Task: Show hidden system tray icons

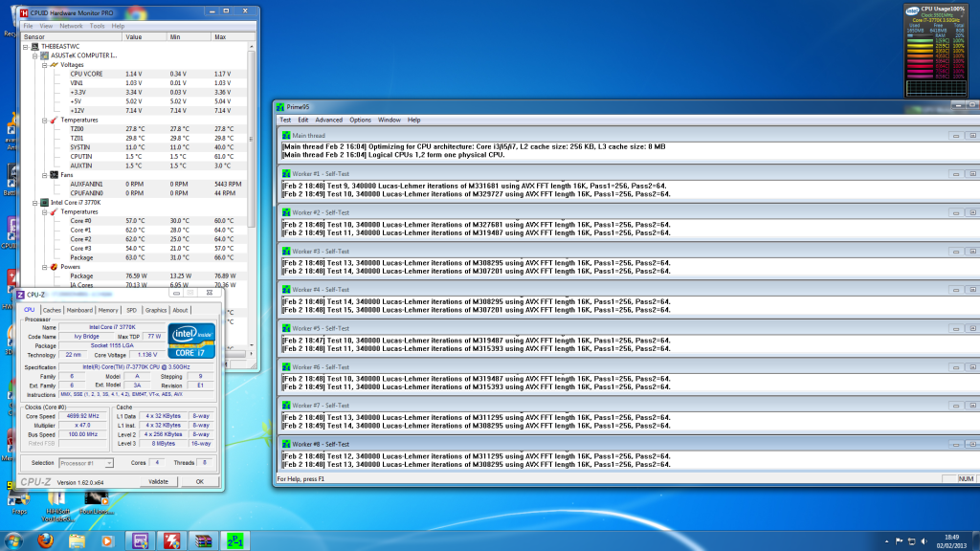Action: point(886,541)
